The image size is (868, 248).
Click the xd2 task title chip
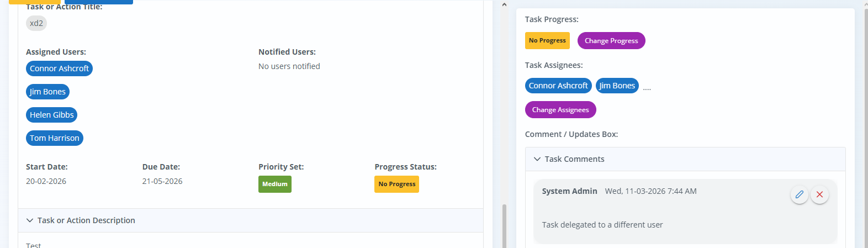click(x=36, y=23)
